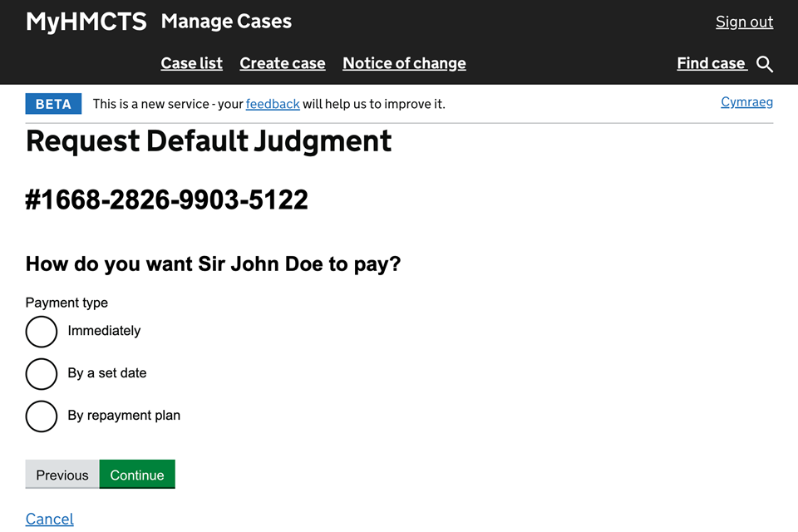The width and height of the screenshot is (798, 532).
Task: Pick the By repayment plan option
Action: coord(42,416)
